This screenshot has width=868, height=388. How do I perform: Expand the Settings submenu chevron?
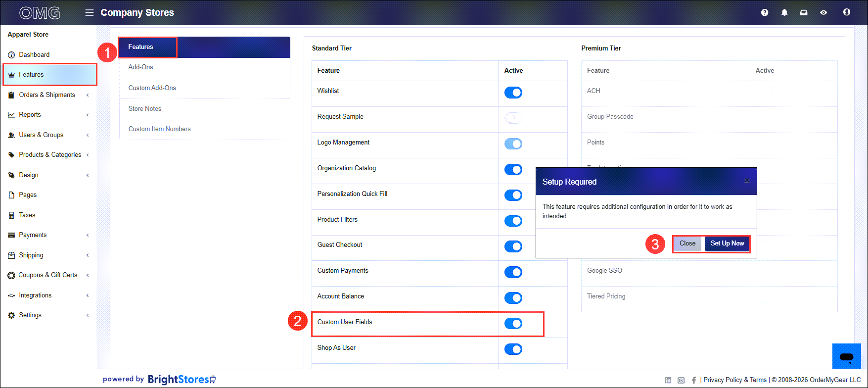coord(88,315)
